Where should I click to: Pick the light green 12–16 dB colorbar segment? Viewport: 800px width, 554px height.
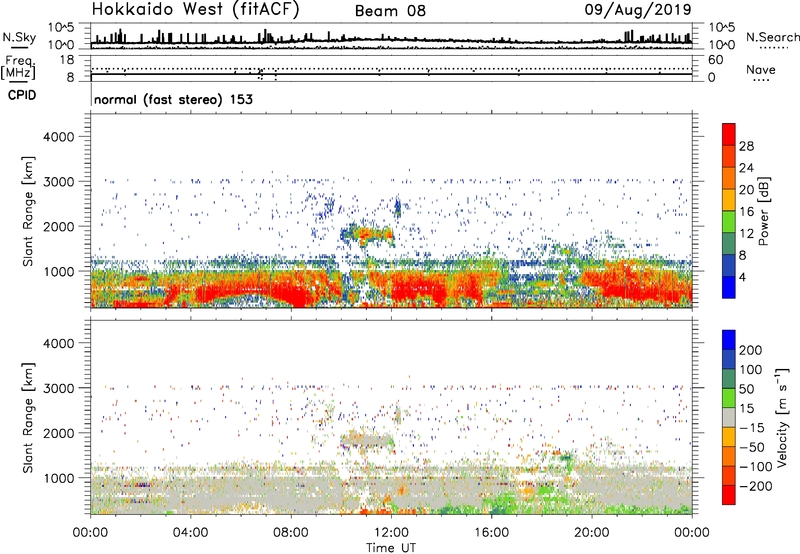(729, 222)
